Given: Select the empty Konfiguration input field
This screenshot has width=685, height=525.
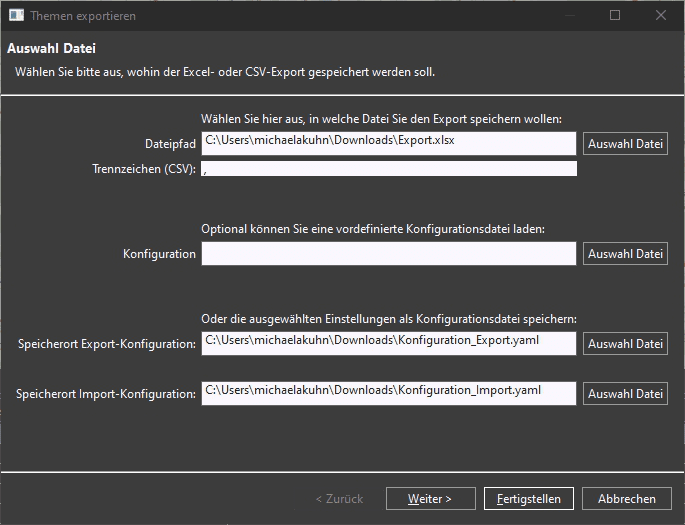Looking at the screenshot, I should 388,253.
